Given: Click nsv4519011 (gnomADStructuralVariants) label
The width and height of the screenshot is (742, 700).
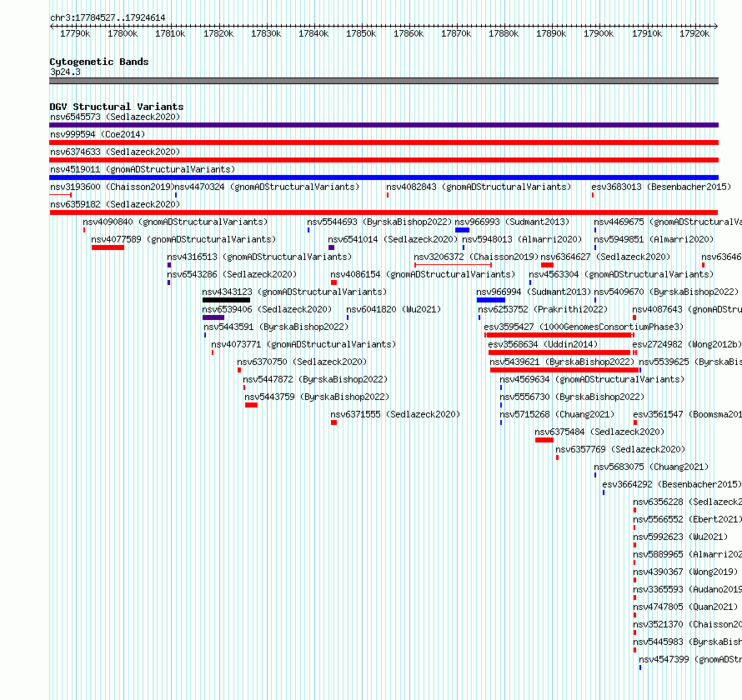Looking at the screenshot, I should (143, 169).
